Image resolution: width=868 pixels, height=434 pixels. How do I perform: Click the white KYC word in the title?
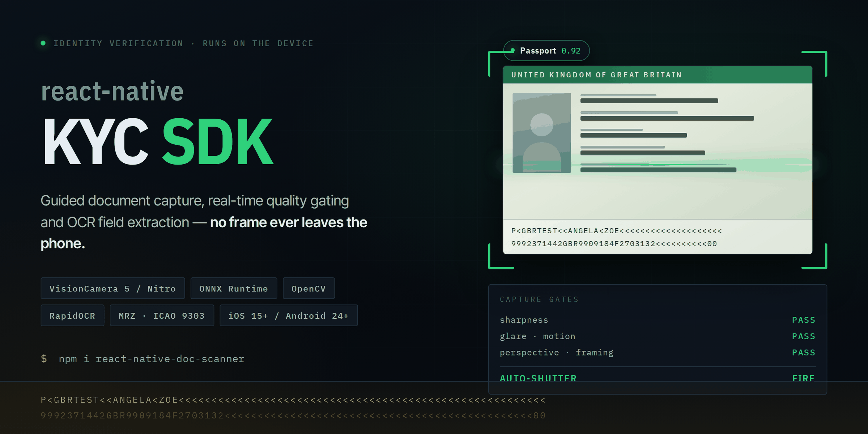point(96,141)
